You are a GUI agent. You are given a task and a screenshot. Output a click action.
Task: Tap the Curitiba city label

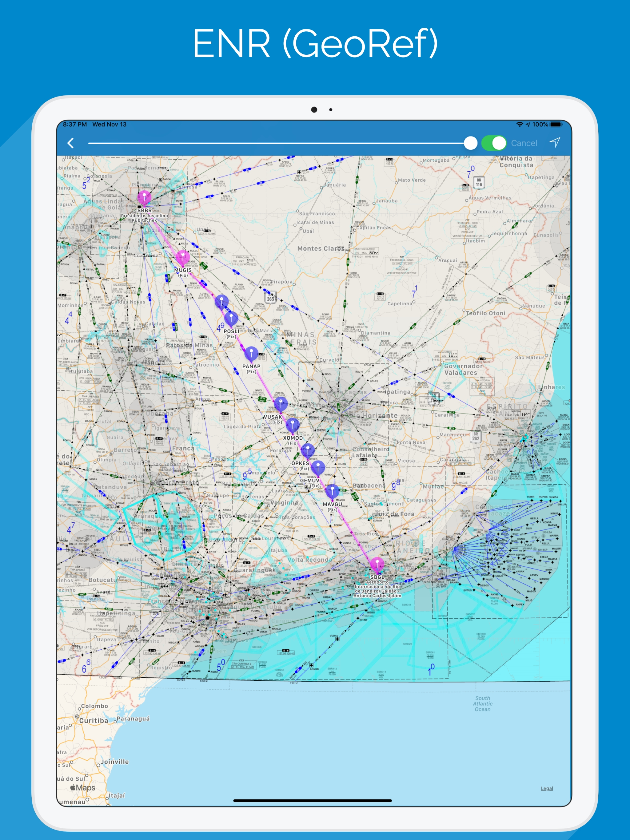[x=94, y=720]
